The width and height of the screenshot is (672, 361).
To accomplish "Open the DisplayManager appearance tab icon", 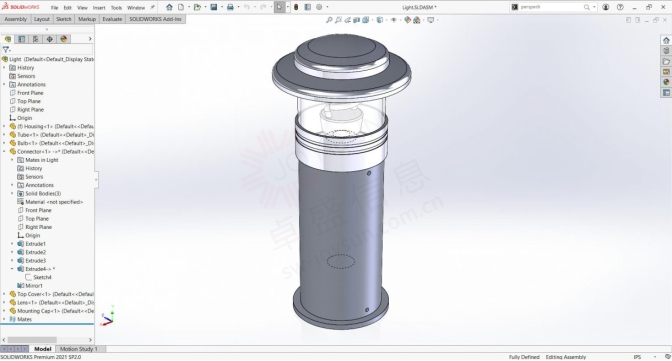I will (x=64, y=39).
